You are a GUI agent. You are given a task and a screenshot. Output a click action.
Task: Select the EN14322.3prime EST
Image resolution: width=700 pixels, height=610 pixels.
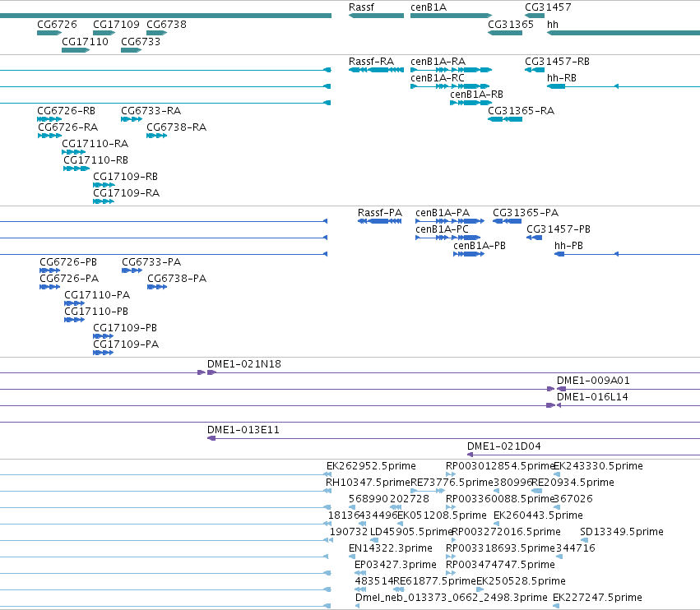pos(352,557)
